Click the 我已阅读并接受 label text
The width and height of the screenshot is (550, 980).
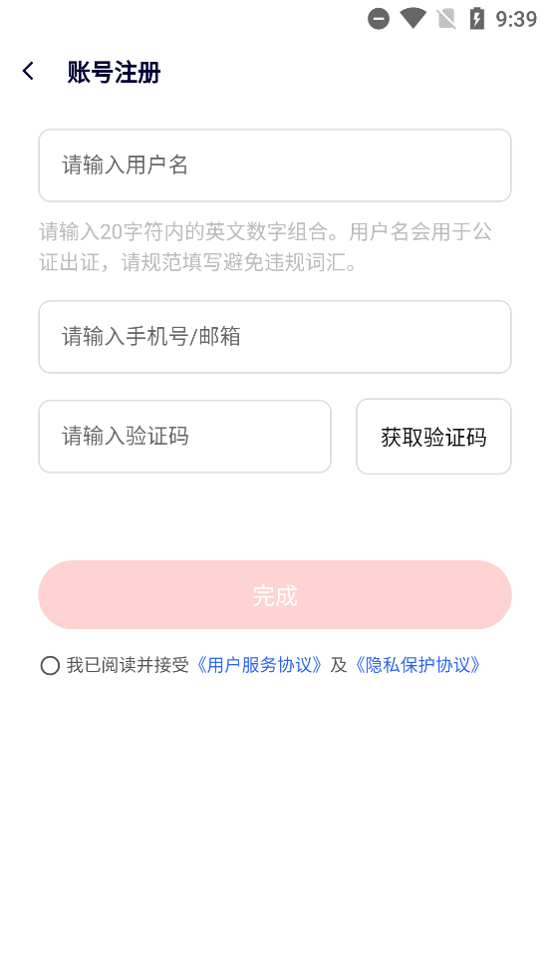click(x=128, y=665)
